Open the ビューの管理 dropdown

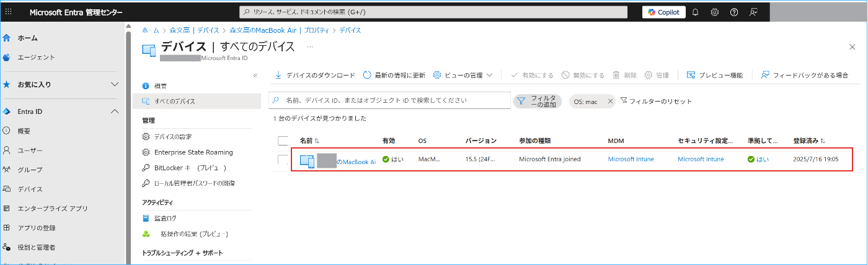[463, 75]
